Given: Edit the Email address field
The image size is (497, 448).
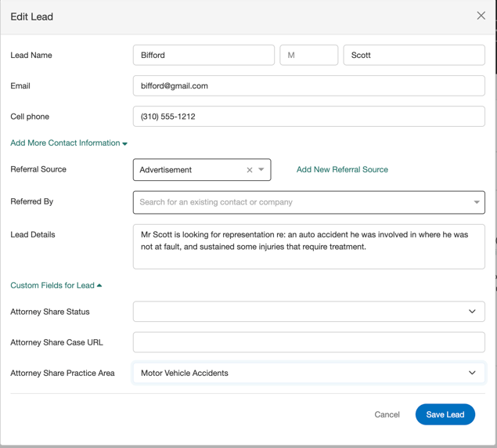Looking at the screenshot, I should [308, 86].
